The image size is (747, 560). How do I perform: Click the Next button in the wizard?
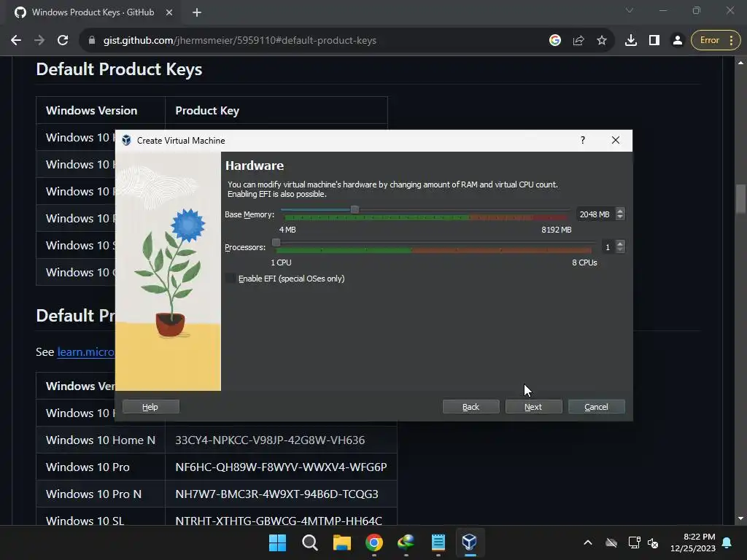coord(533,407)
